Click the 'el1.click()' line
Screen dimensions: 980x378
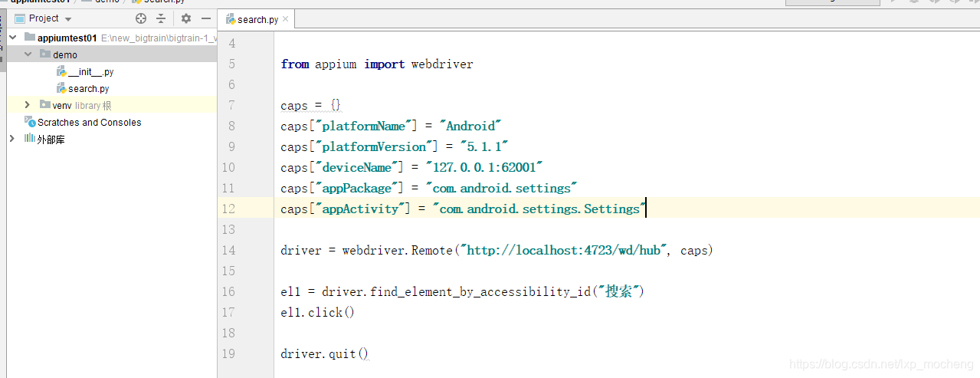318,312
